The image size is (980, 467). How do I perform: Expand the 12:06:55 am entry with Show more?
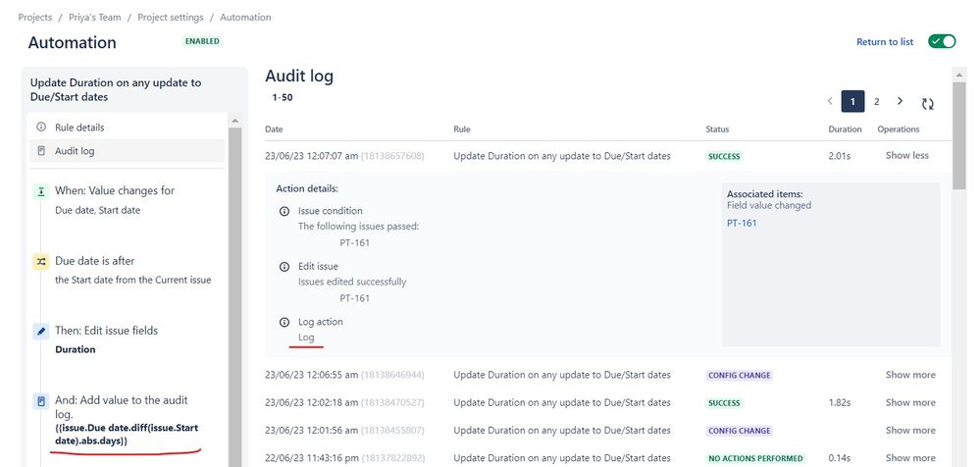(x=910, y=375)
